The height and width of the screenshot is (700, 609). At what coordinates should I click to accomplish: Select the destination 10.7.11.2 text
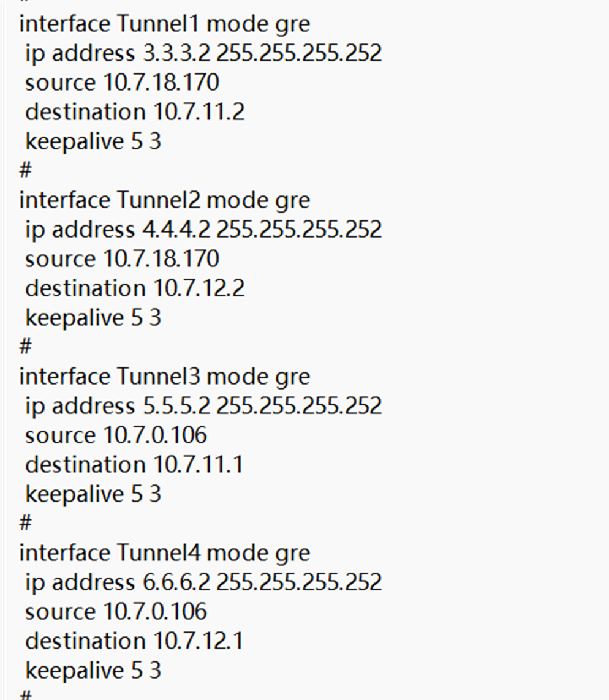tap(134, 112)
